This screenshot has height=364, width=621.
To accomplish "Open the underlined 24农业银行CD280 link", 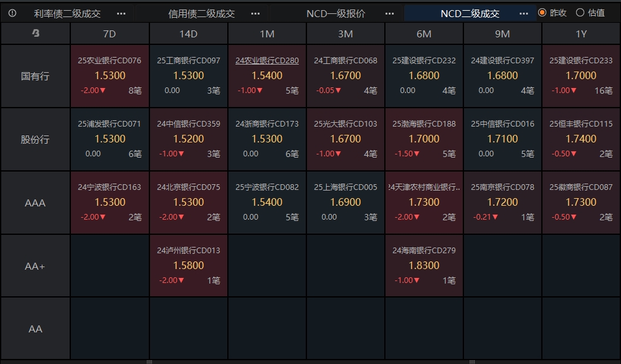I will (x=267, y=61).
